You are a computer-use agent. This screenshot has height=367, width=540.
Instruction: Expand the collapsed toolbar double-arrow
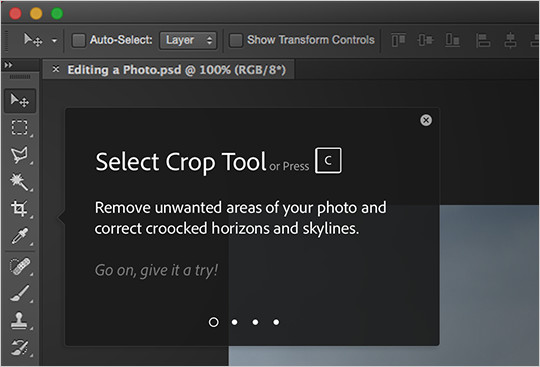pos(9,65)
